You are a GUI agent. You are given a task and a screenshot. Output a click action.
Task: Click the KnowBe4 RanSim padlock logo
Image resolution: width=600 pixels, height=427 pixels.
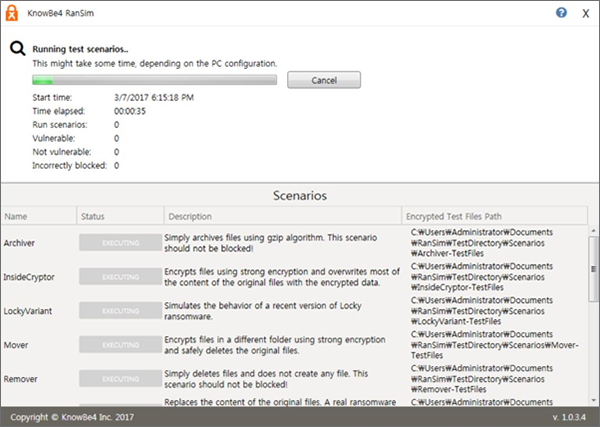pos(12,13)
